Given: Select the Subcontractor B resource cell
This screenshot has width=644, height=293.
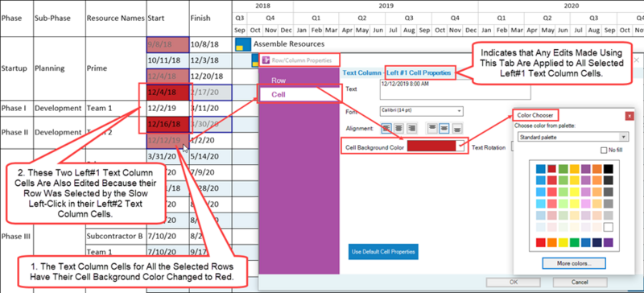Looking at the screenshot, I should click(x=115, y=237).
